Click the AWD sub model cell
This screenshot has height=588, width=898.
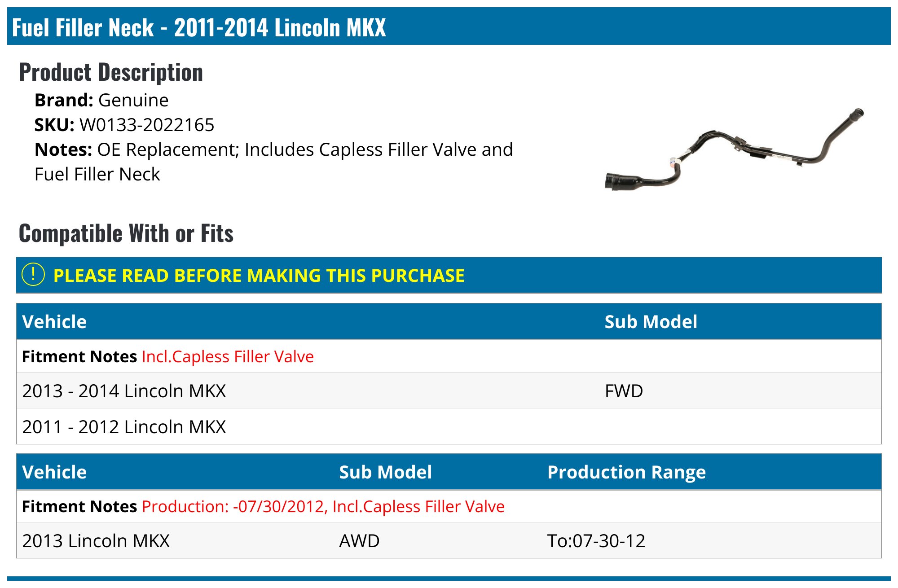(359, 541)
